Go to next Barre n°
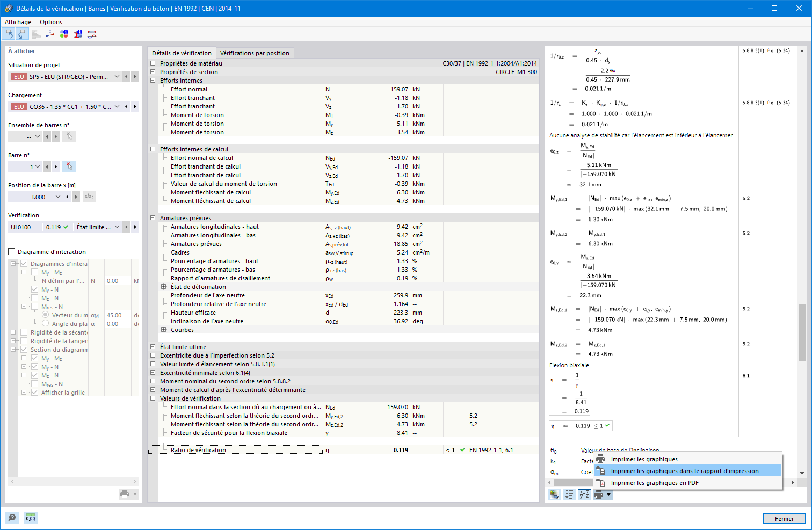 click(x=56, y=167)
